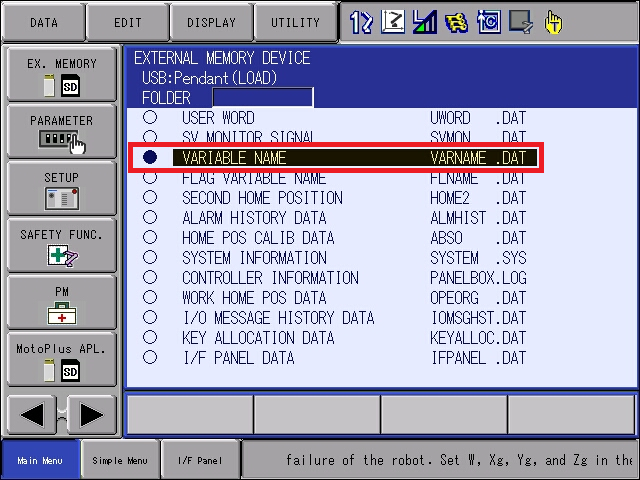
Task: Open the SETUP menu icon
Action: point(62,188)
